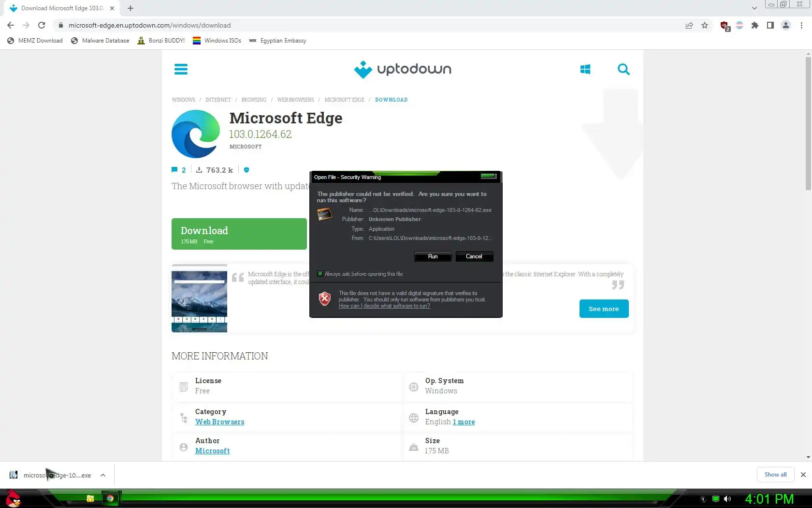Open the Malware Database bookmark

[100, 41]
